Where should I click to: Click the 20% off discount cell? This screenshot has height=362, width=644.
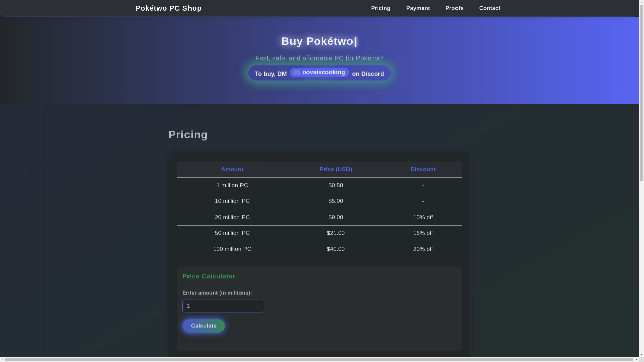click(x=423, y=249)
